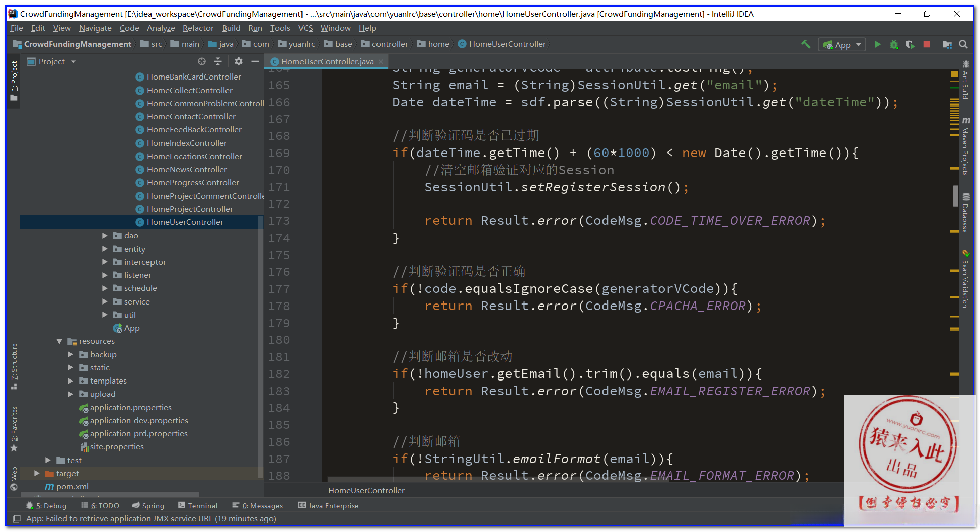
Task: Select HomeNewsController in project tree
Action: [x=187, y=170]
